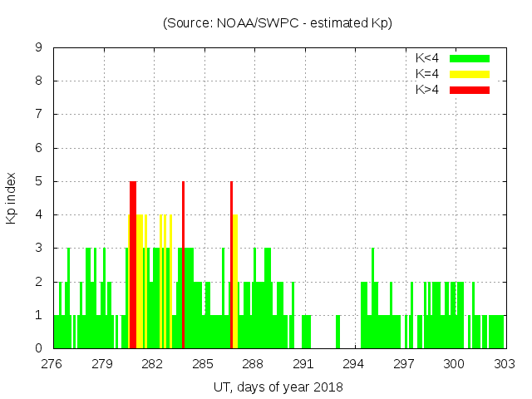The height and width of the screenshot is (399, 532).
Task: Click the 276 tick label on x-axis
Action: point(52,364)
